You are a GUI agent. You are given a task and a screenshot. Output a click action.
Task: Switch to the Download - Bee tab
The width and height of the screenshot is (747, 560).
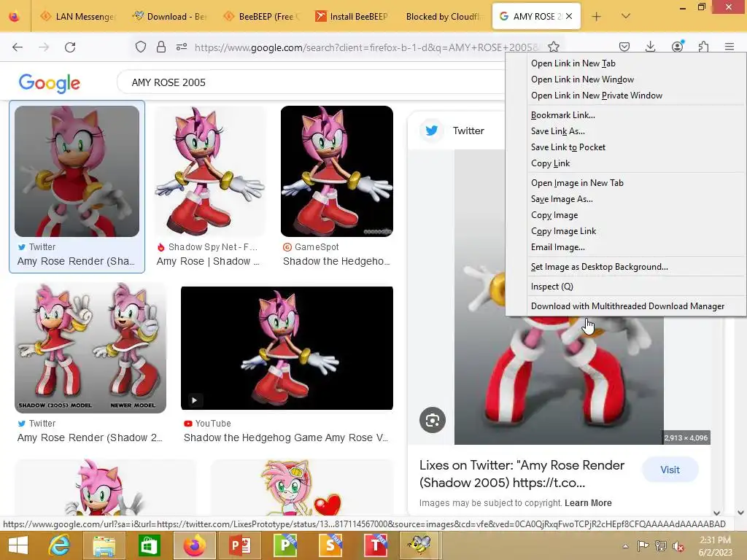[x=169, y=17]
